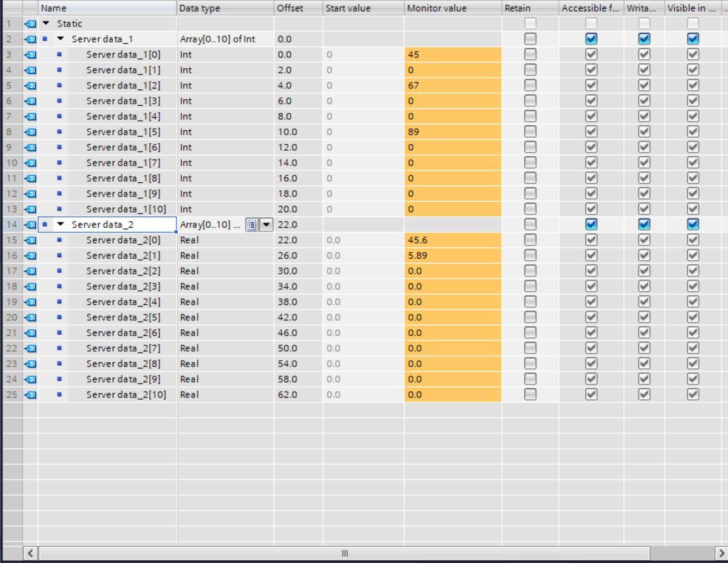Click the Data type column header

pos(225,8)
